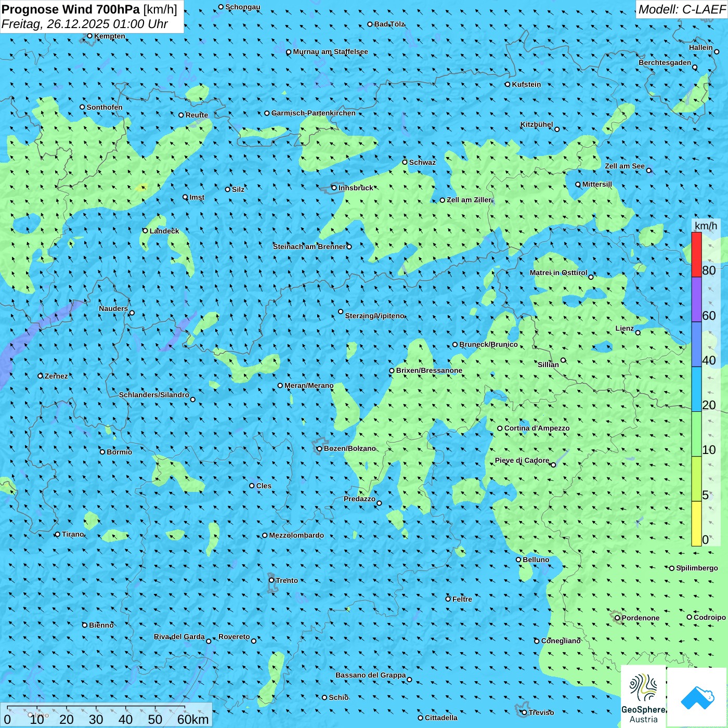Click the 'km/h' legend heading
The height and width of the screenshot is (728, 728).
pos(706,226)
